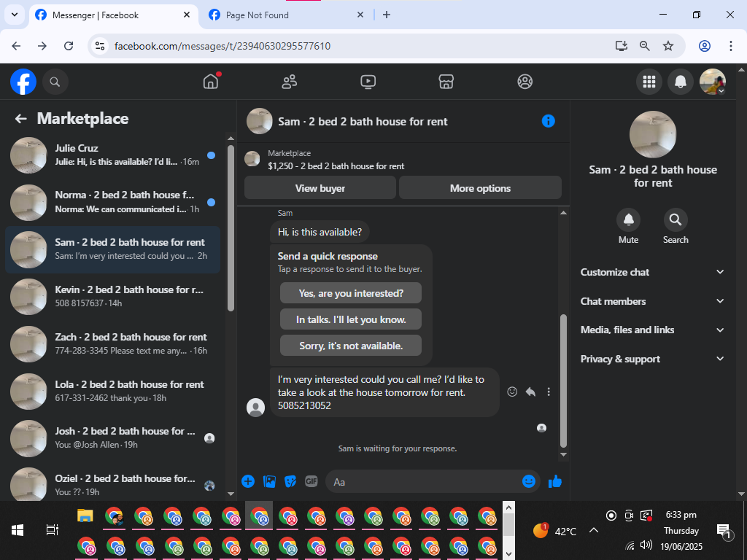Bookmark this page with star icon
Image resolution: width=747 pixels, height=560 pixels.
coord(668,46)
